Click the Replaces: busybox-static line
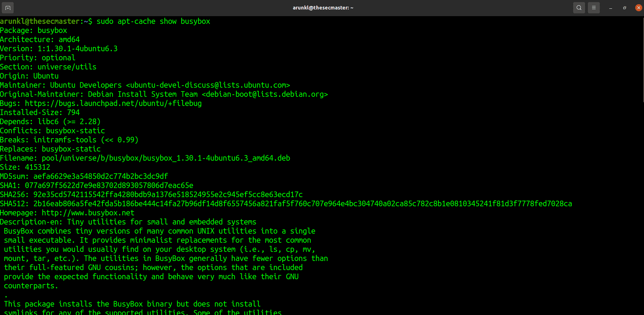 51,149
